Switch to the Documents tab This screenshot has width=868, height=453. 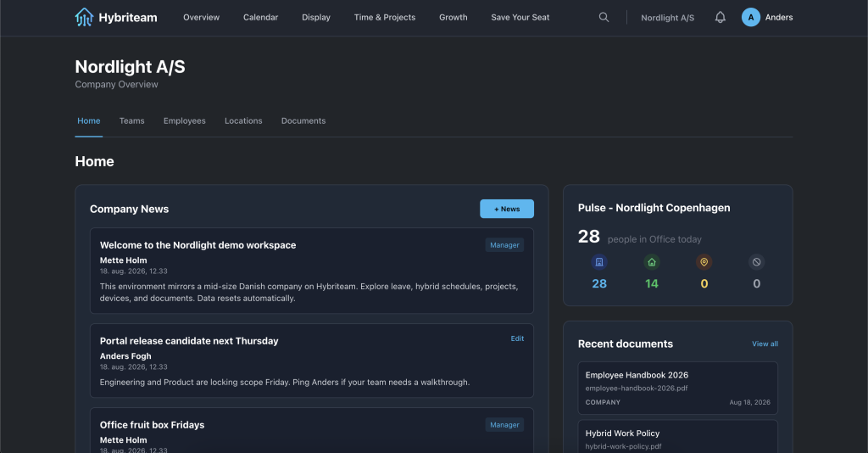303,120
